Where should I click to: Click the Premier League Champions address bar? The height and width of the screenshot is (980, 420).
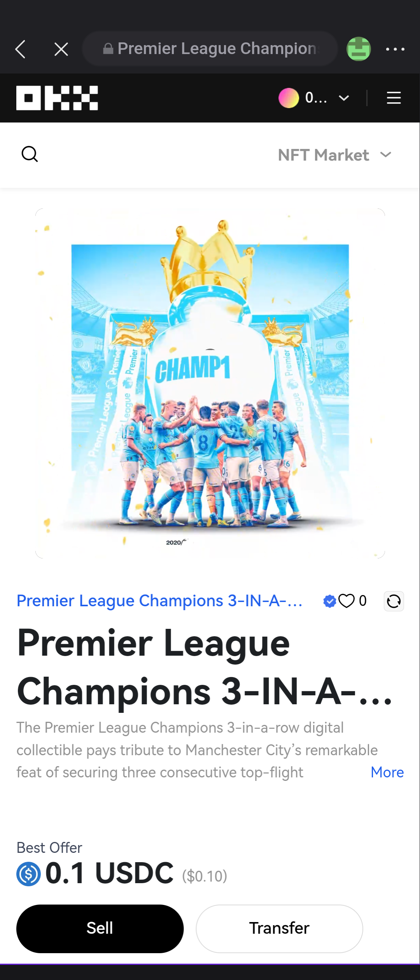pos(210,49)
